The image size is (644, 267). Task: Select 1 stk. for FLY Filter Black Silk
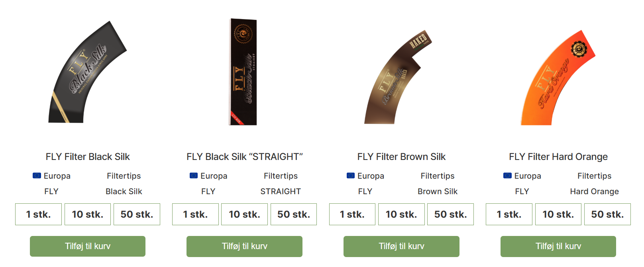click(38, 214)
